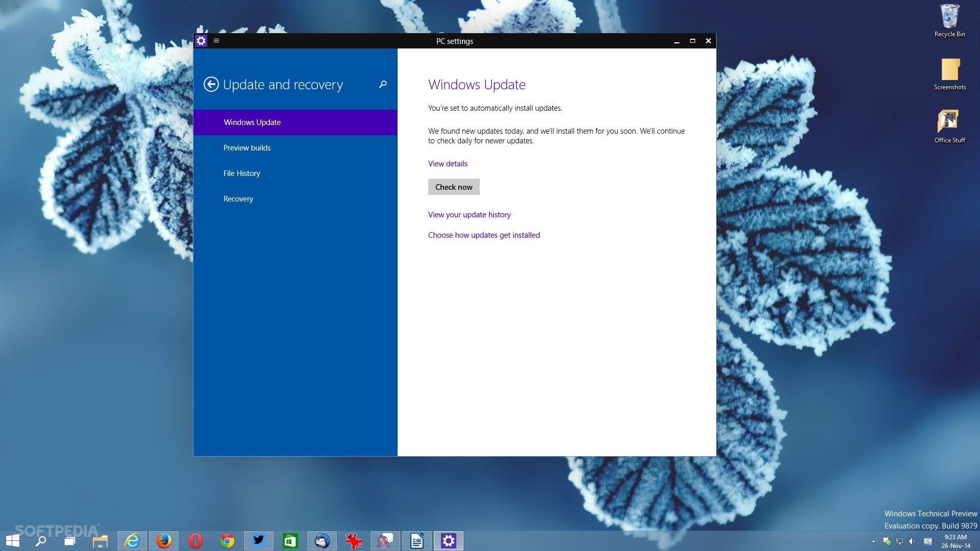Image resolution: width=980 pixels, height=551 pixels.
Task: Open Pidgin messenger from taskbar
Action: (385, 541)
